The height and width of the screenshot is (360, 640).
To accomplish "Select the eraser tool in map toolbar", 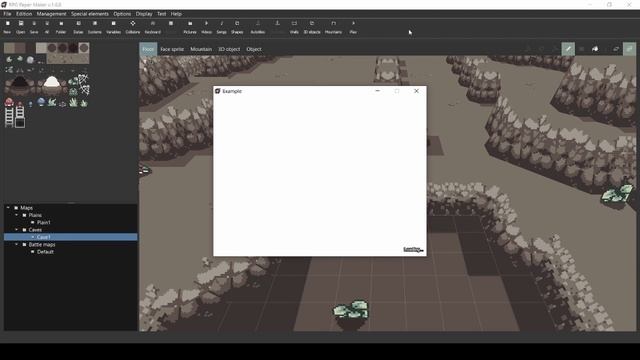I will 616,49.
